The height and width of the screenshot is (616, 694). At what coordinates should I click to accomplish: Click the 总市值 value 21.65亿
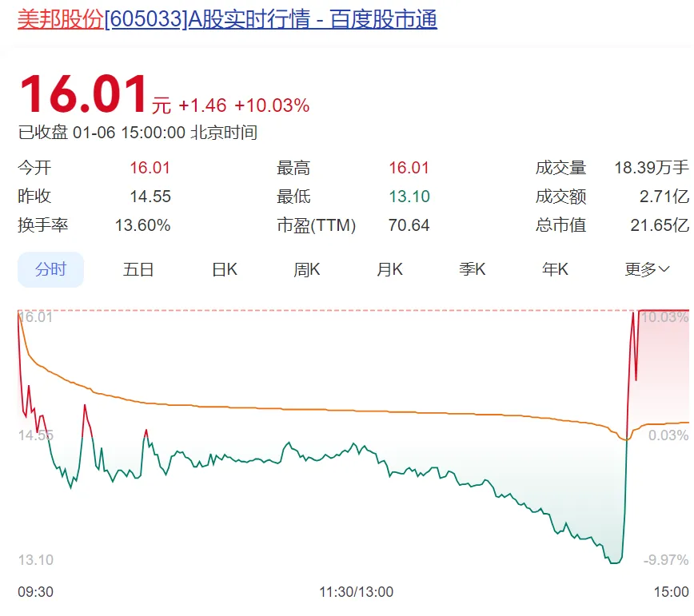tap(659, 225)
